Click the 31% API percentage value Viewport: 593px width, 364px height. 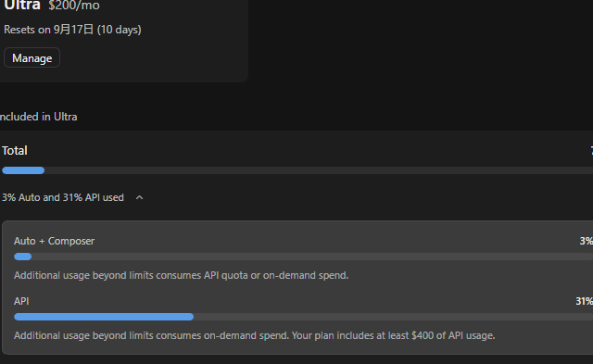(x=585, y=301)
